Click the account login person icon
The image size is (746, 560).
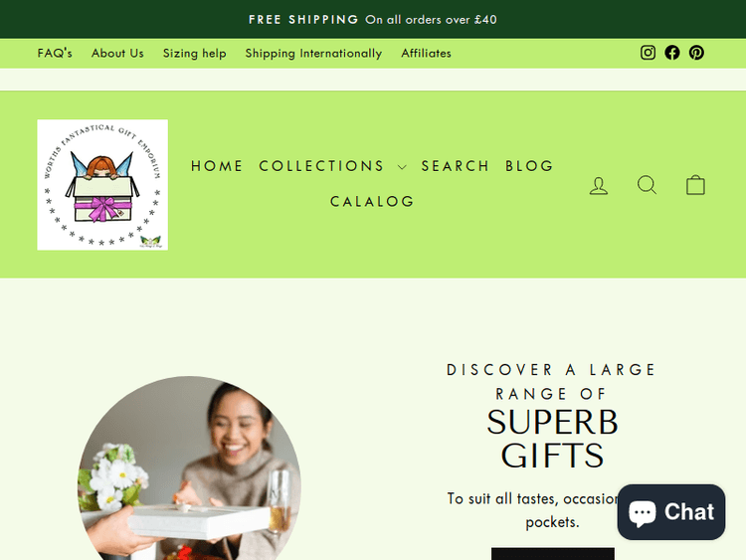point(599,185)
